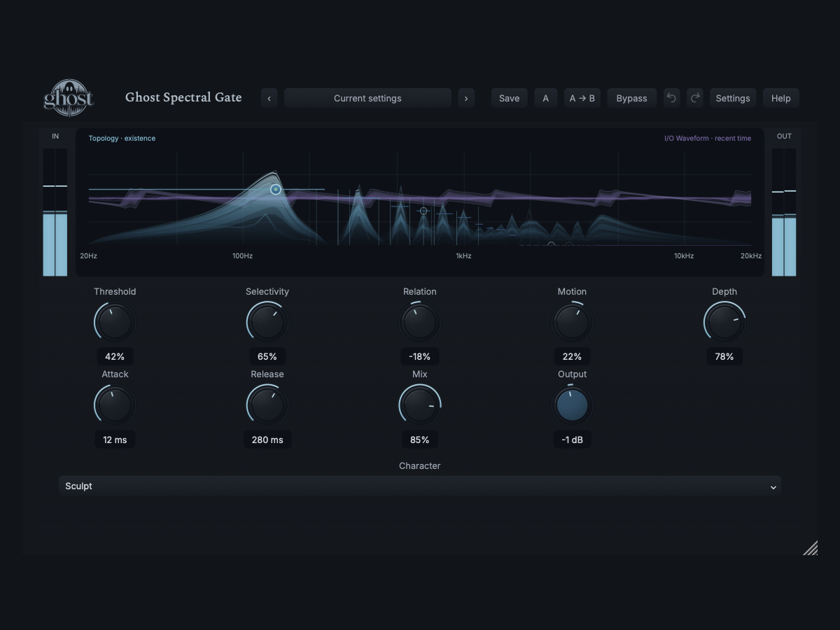Click the Output value field -1 dB

pyautogui.click(x=572, y=440)
